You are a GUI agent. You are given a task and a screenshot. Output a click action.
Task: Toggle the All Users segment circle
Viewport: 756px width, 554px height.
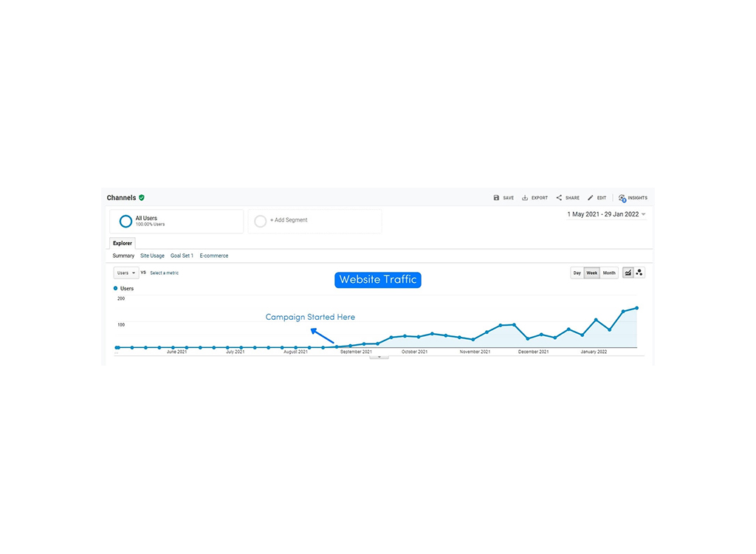126,221
